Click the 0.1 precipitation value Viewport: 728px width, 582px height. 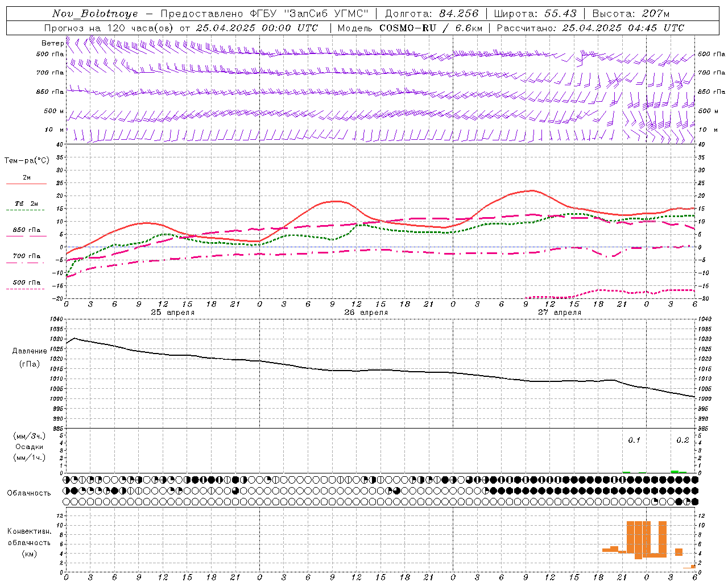click(x=634, y=440)
